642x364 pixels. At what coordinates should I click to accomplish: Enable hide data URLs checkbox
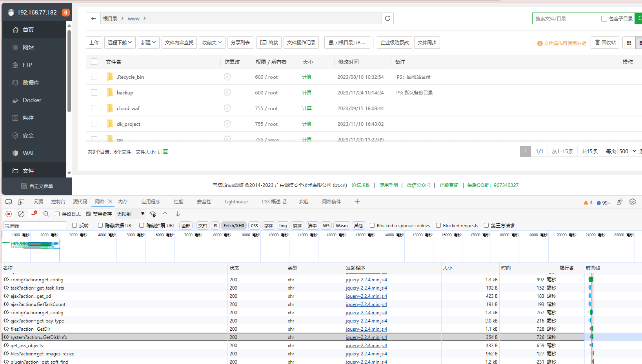tap(100, 225)
